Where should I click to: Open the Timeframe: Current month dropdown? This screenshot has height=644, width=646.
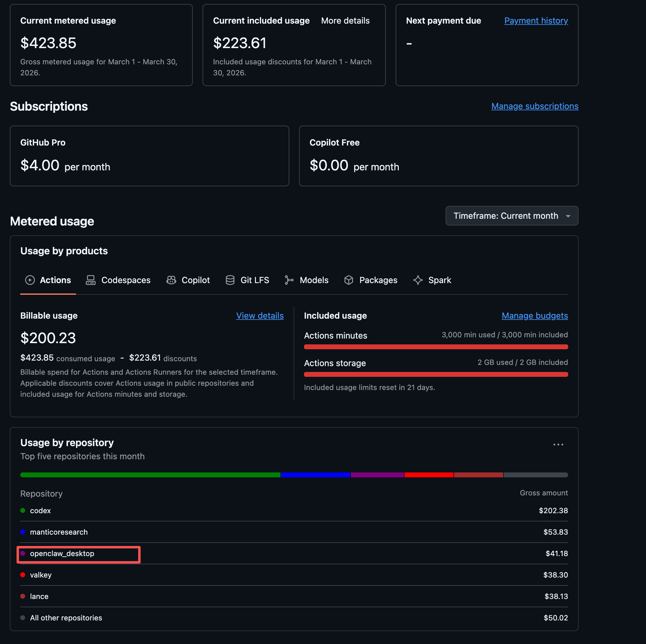(x=511, y=216)
